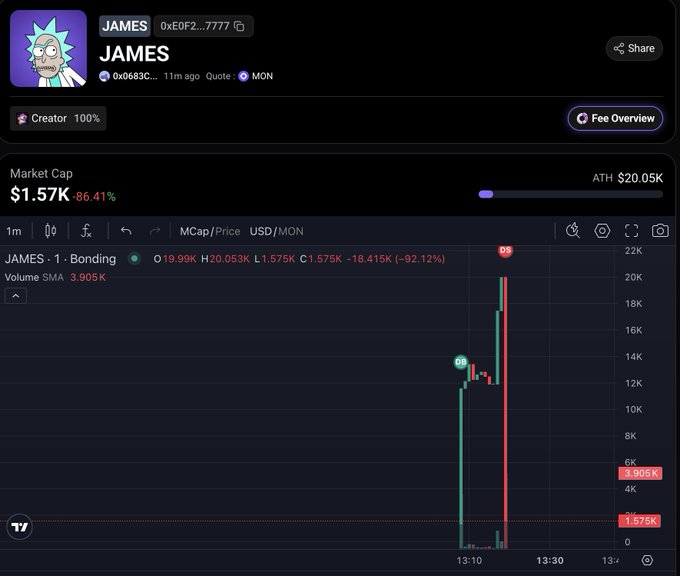Viewport: 680px width, 576px height.
Task: Open the JAMES token avatar image
Action: [49, 49]
